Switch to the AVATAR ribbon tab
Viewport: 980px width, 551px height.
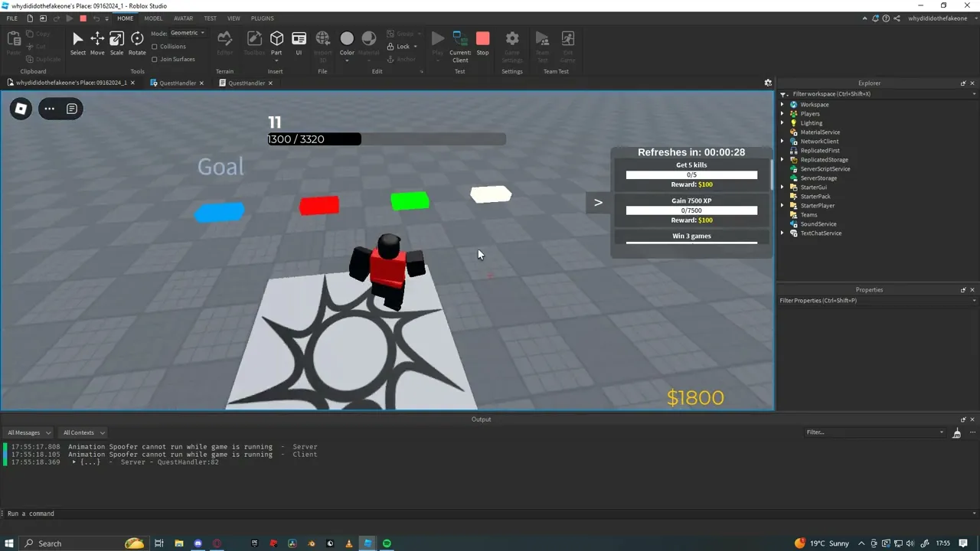point(183,18)
